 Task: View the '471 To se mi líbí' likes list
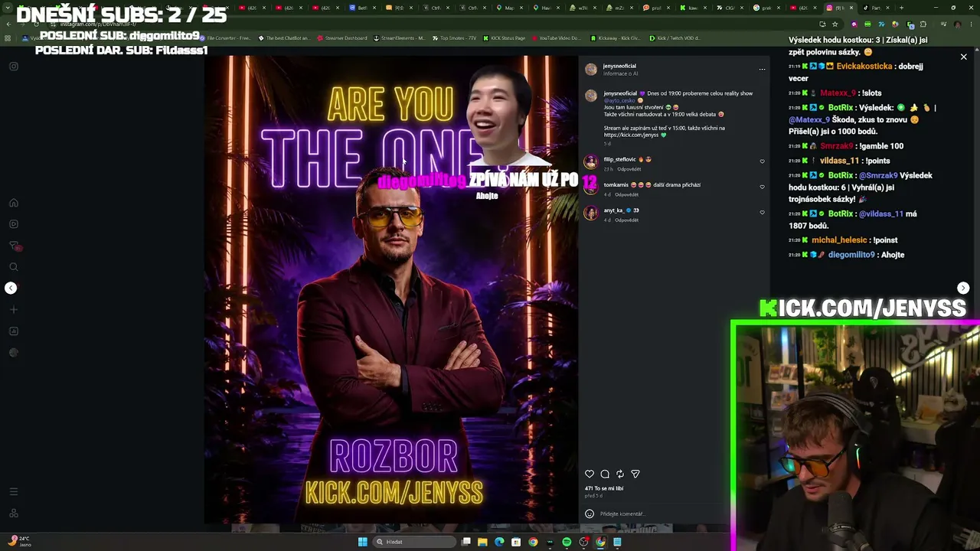pos(604,488)
